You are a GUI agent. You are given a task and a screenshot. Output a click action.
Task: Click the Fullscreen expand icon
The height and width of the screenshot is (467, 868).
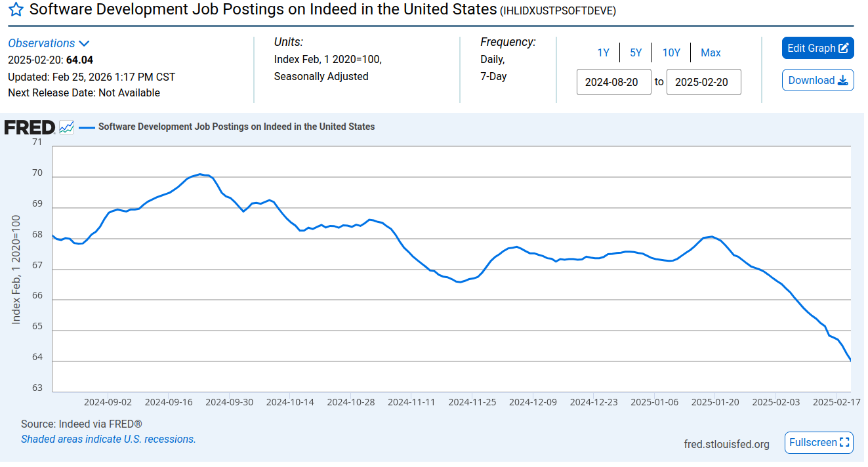[x=844, y=443]
